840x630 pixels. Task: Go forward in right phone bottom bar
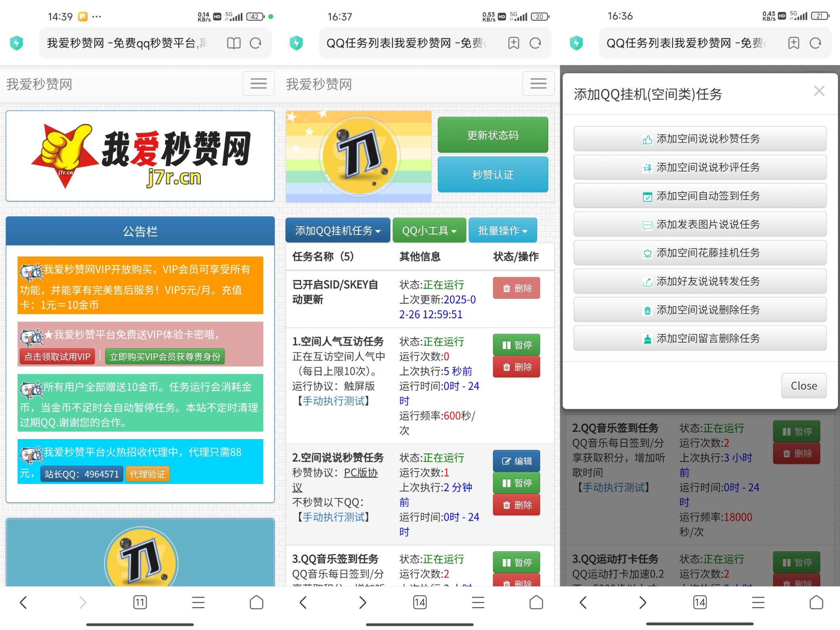[642, 603]
